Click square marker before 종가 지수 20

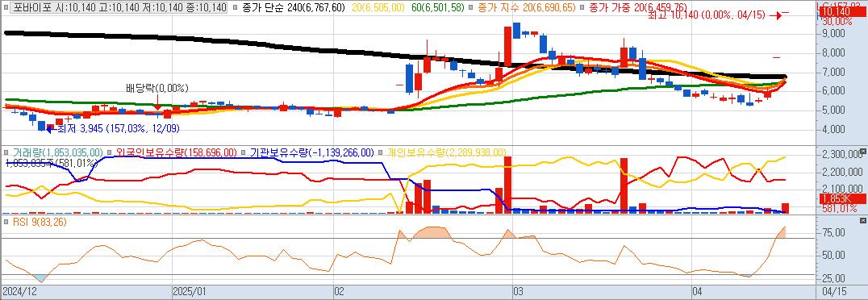(x=470, y=8)
